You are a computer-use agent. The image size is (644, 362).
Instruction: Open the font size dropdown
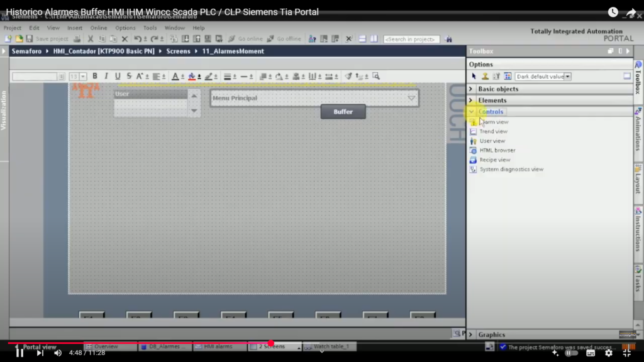tap(84, 76)
